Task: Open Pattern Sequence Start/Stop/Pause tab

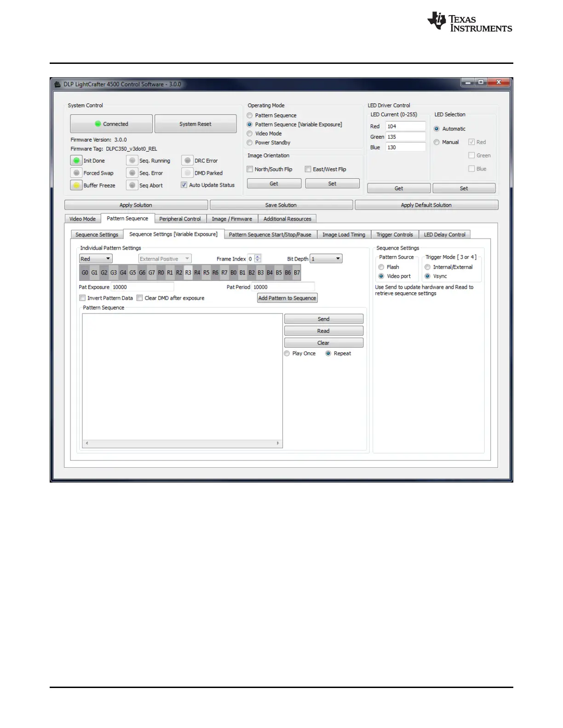Action: [270, 234]
